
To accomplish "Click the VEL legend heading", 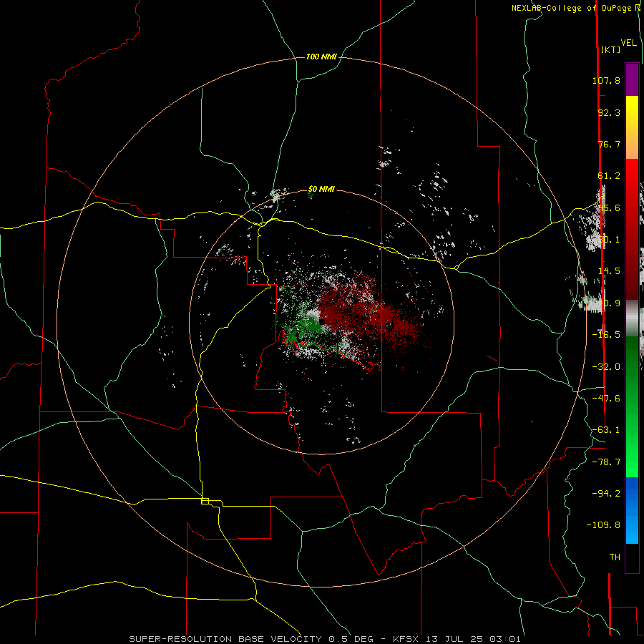I will pos(628,42).
